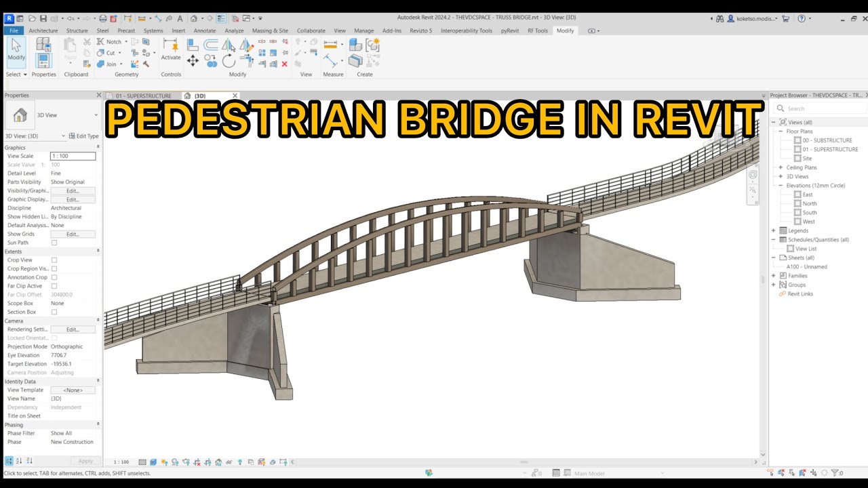Click the Print icon in quick access toolbar

click(102, 18)
